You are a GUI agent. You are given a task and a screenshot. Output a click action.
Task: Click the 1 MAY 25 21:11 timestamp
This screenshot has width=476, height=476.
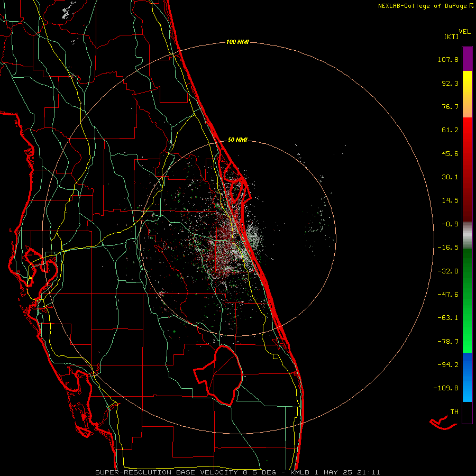[x=348, y=472]
